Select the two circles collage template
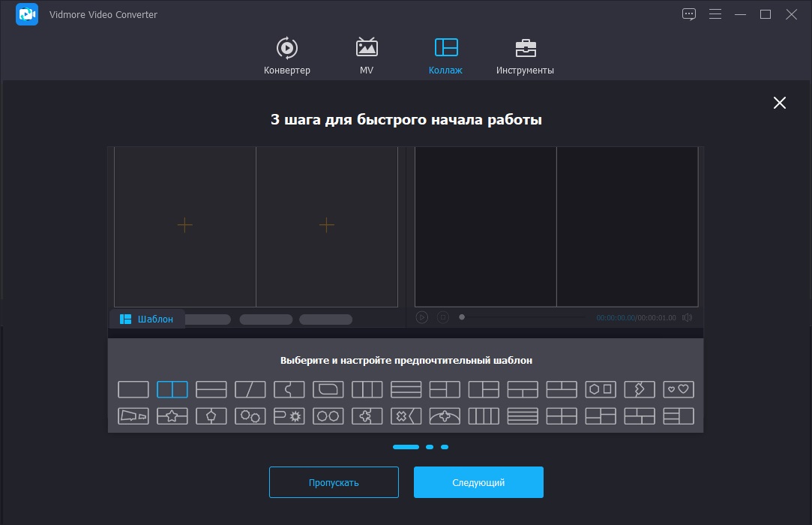 [x=328, y=415]
